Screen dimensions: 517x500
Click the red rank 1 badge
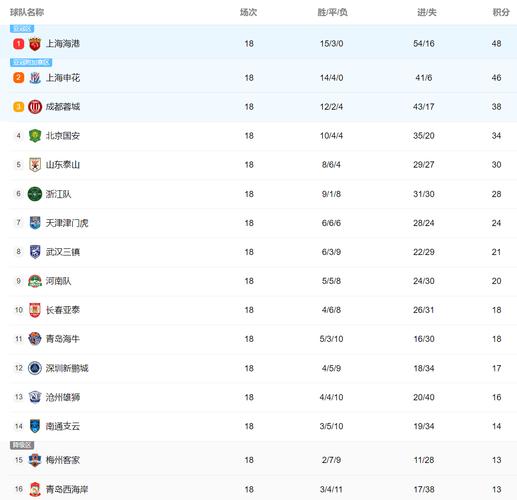click(19, 44)
